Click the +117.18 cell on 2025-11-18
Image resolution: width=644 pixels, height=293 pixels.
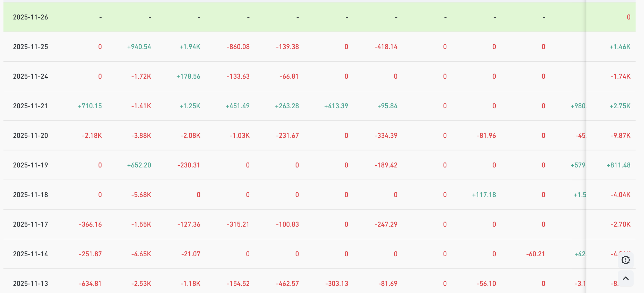coord(484,195)
